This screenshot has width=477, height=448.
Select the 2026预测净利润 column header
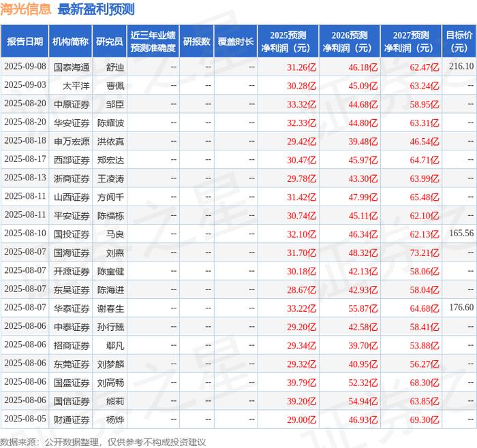click(350, 42)
